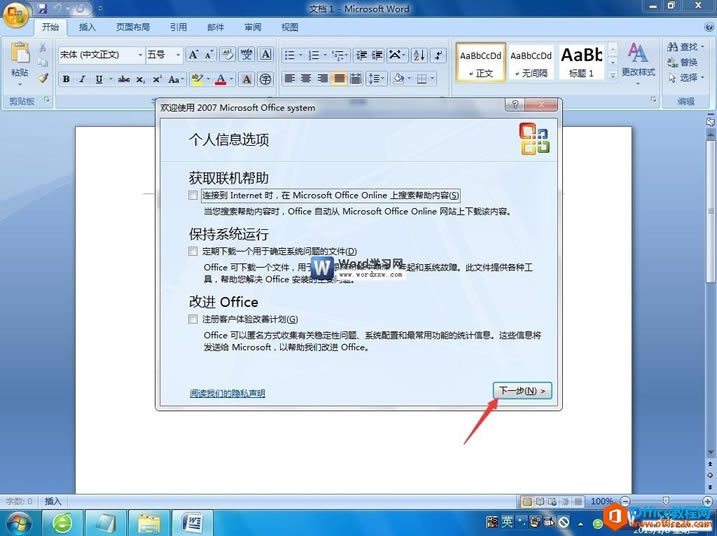Open the font size dropdown
Image resolution: width=717 pixels, height=536 pixels.
pos(178,55)
